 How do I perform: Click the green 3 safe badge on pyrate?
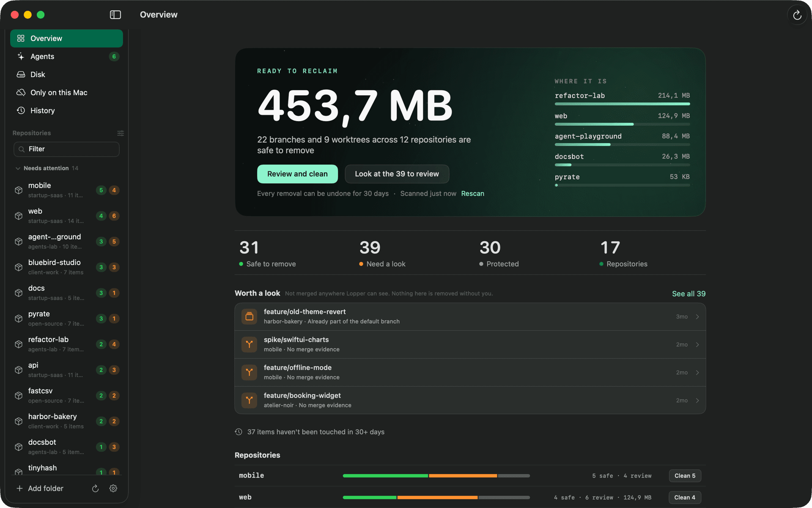pos(101,318)
